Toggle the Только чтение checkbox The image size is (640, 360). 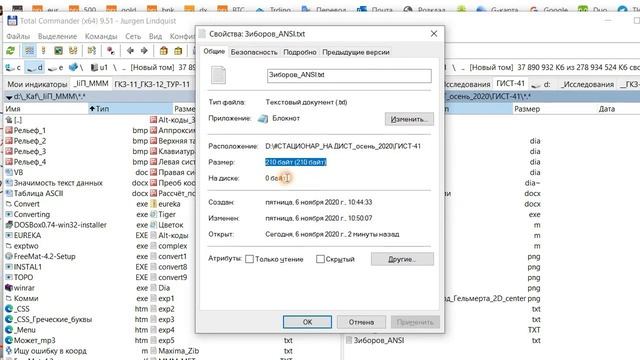(249, 259)
